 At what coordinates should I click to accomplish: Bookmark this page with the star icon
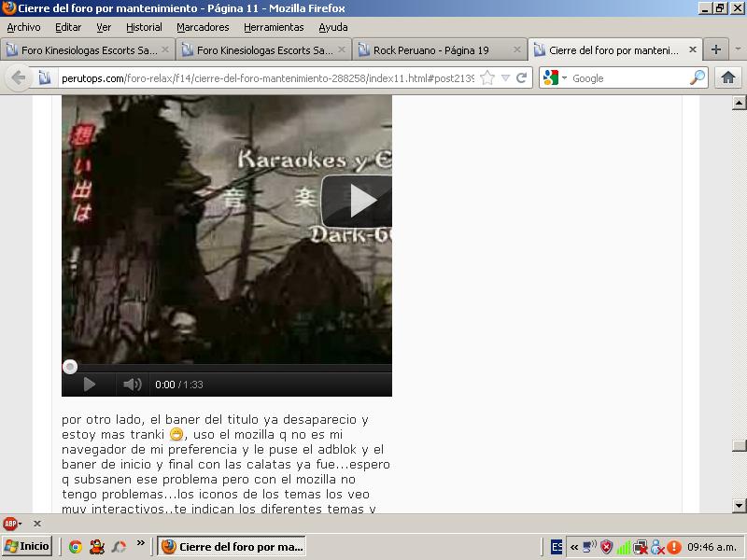pyautogui.click(x=487, y=77)
